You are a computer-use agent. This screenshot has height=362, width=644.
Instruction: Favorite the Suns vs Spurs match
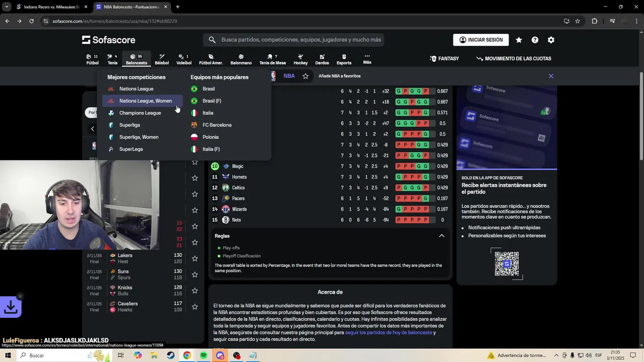coord(195,275)
